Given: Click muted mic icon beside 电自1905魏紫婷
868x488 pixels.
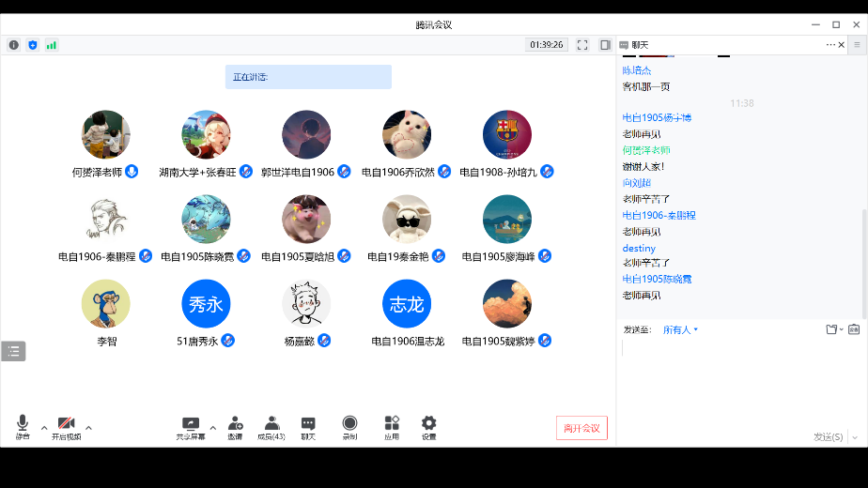Looking at the screenshot, I should pyautogui.click(x=545, y=341).
